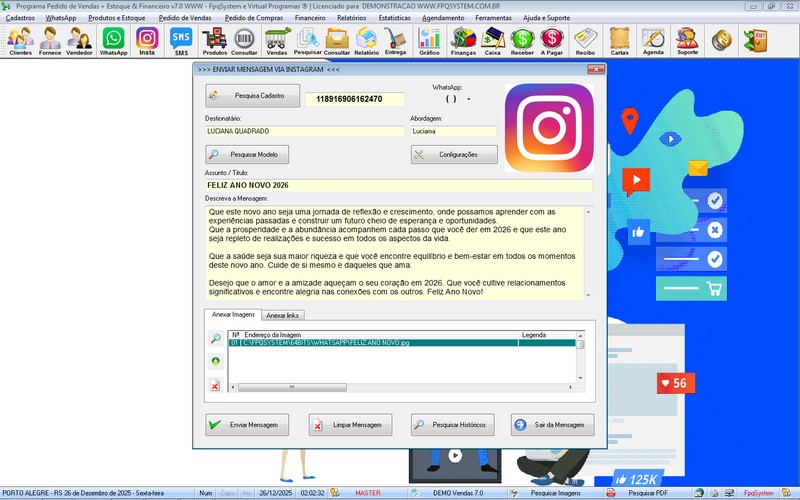Click the Pesquisar Modelo button
This screenshot has height=500, width=800.
tap(247, 154)
